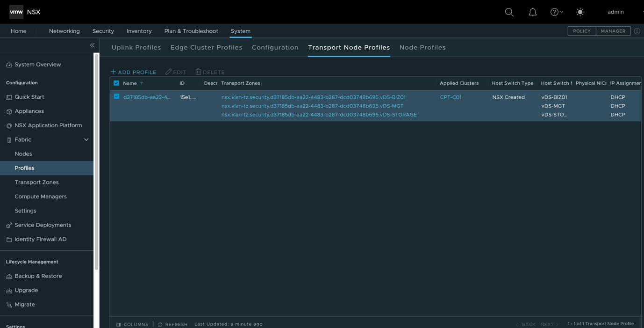
Task: Open the admin user menu
Action: [615, 12]
